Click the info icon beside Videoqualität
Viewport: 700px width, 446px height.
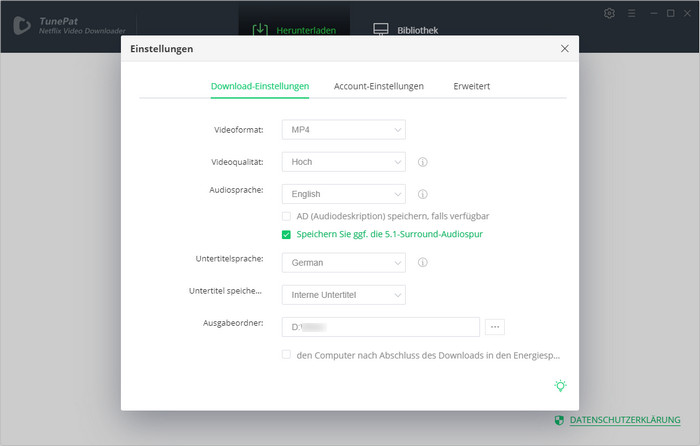pos(423,161)
